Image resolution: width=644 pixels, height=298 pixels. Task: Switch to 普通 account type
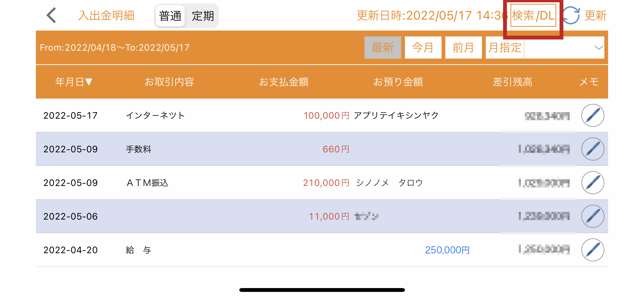pyautogui.click(x=170, y=16)
